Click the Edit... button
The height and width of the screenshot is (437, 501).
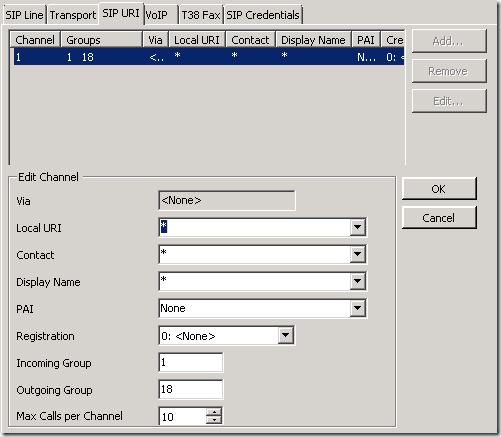[x=449, y=101]
